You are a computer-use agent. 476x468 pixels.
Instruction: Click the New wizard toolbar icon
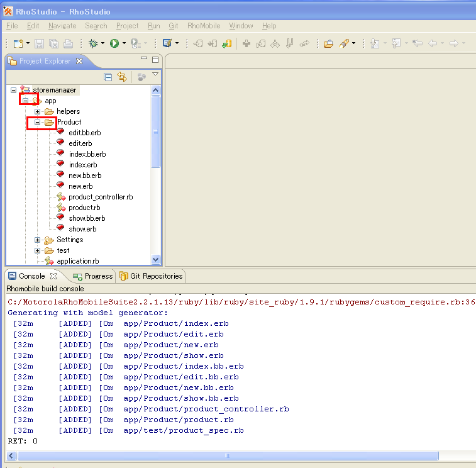[x=18, y=44]
